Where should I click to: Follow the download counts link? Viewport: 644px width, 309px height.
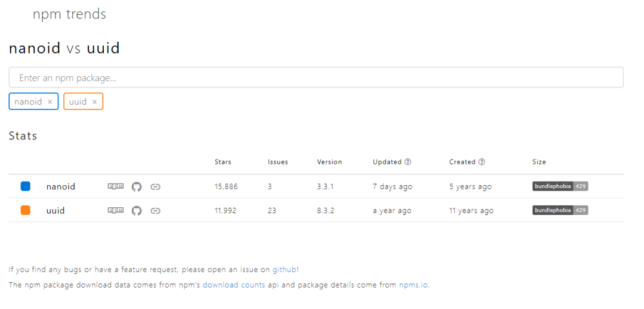tap(234, 285)
